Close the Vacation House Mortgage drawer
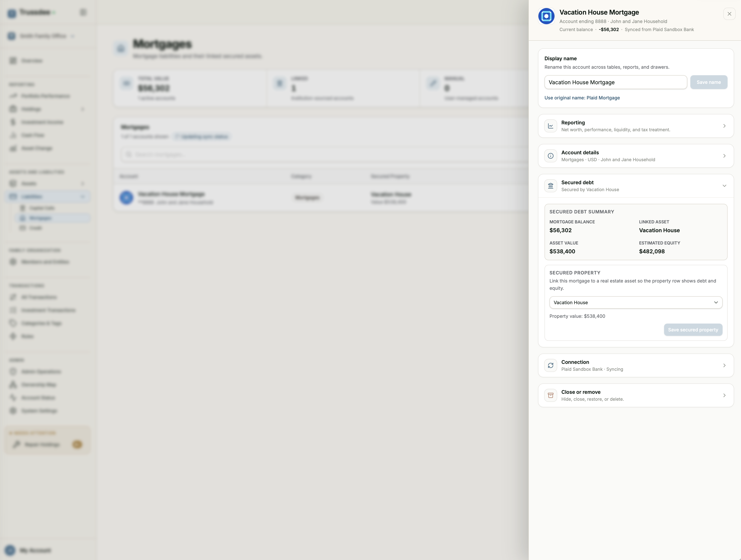 tap(729, 14)
